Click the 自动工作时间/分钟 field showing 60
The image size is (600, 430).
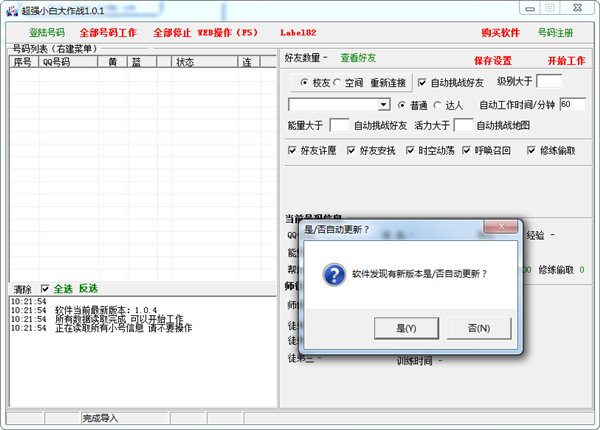(x=572, y=104)
